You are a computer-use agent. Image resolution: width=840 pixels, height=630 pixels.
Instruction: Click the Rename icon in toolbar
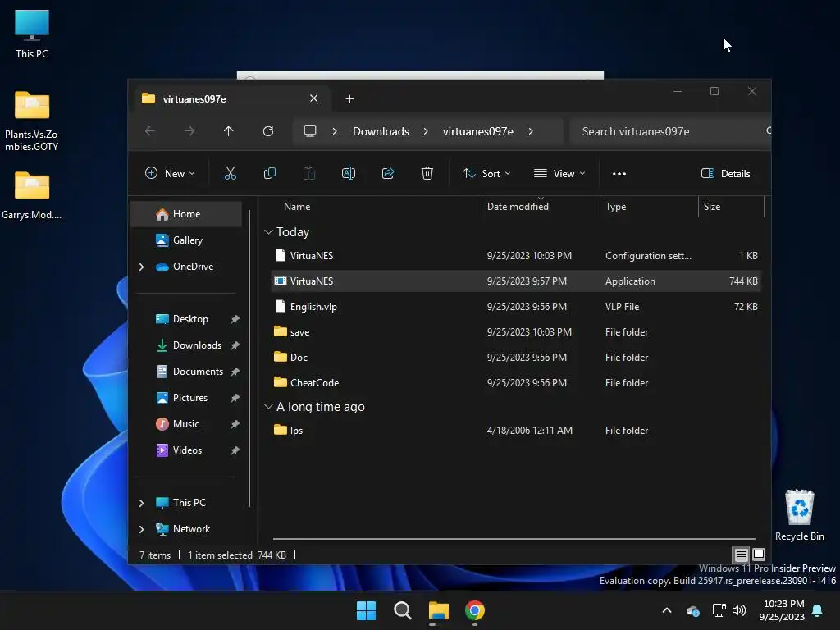coord(348,174)
